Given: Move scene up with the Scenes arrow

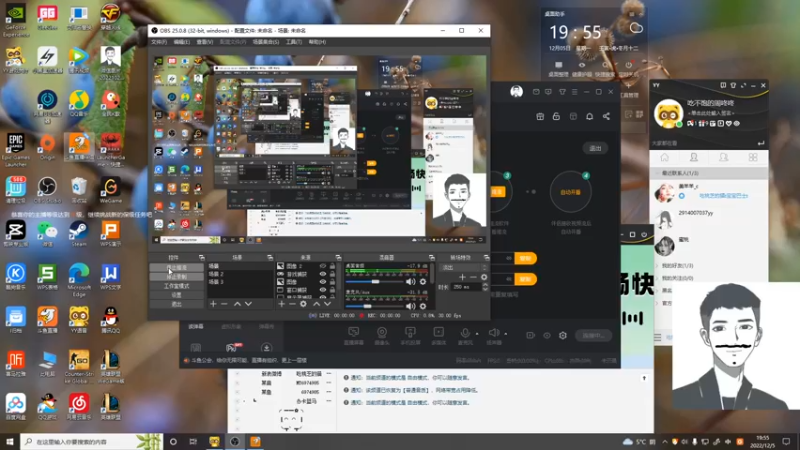Looking at the screenshot, I should point(237,304).
